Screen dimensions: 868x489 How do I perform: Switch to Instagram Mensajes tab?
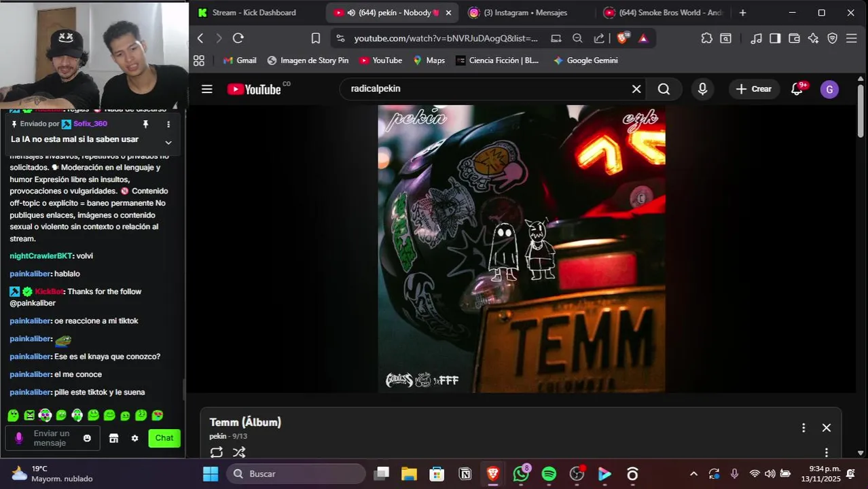pyautogui.click(x=526, y=12)
